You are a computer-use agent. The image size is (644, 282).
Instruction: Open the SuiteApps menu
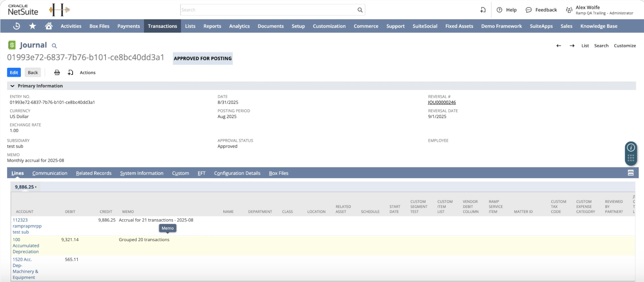pos(541,26)
